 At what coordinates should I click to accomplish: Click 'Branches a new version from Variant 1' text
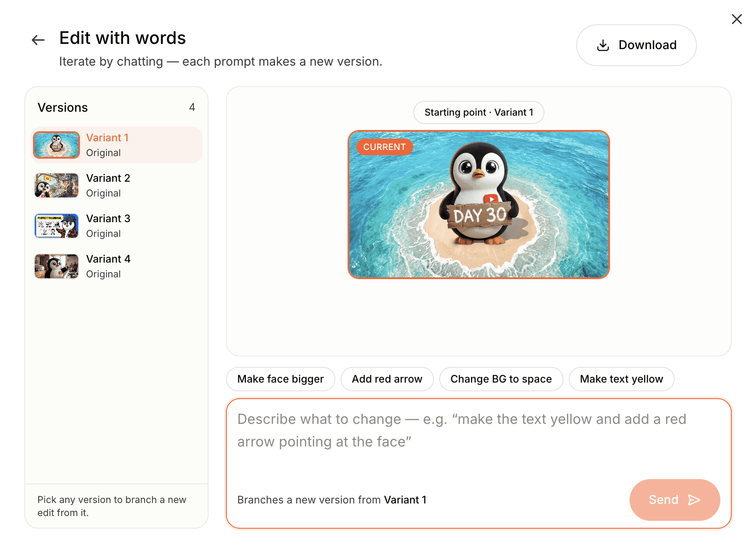[x=332, y=500]
